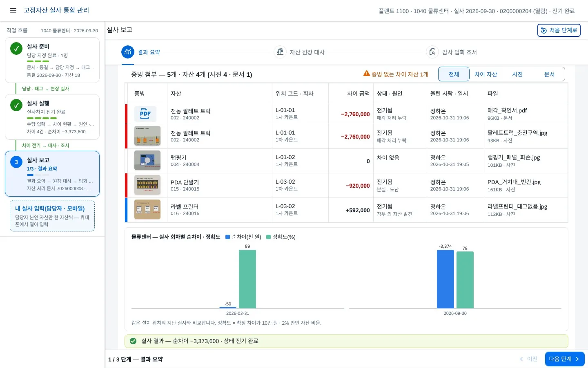Click the 파일 column header

click(526, 94)
